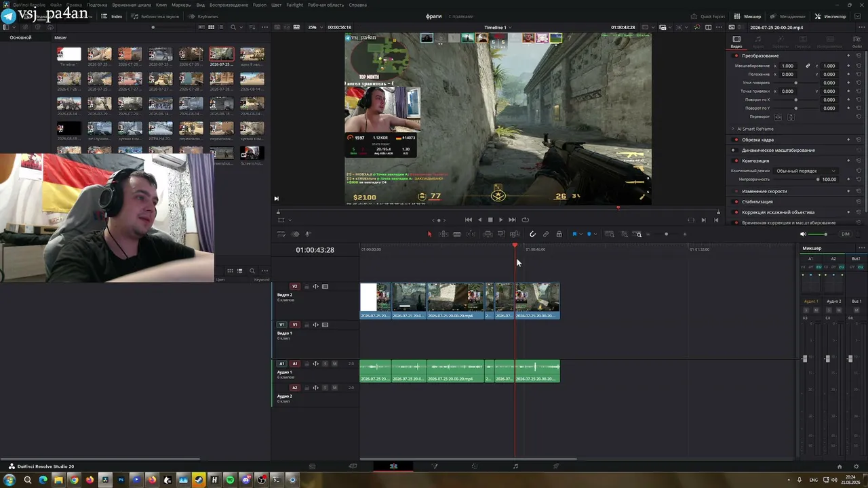Open the timeline view options icon
Screen dimensions: 868x488
coord(281,235)
